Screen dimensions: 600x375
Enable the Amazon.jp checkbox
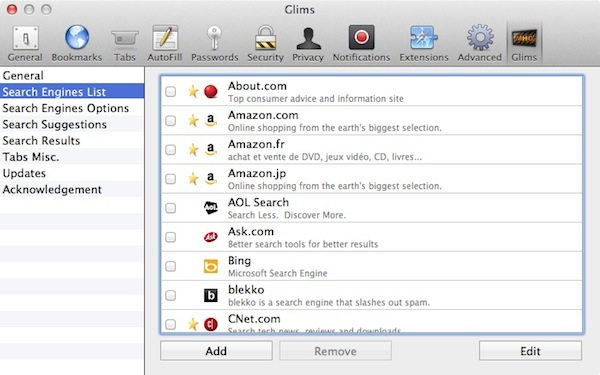(x=171, y=179)
